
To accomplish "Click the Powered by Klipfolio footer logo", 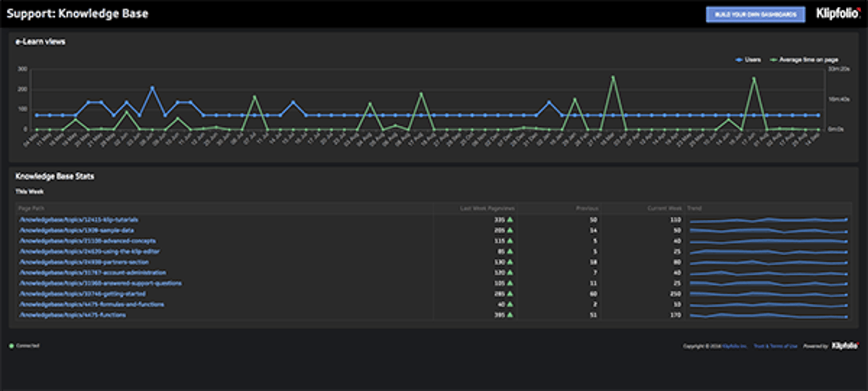I will [x=844, y=346].
